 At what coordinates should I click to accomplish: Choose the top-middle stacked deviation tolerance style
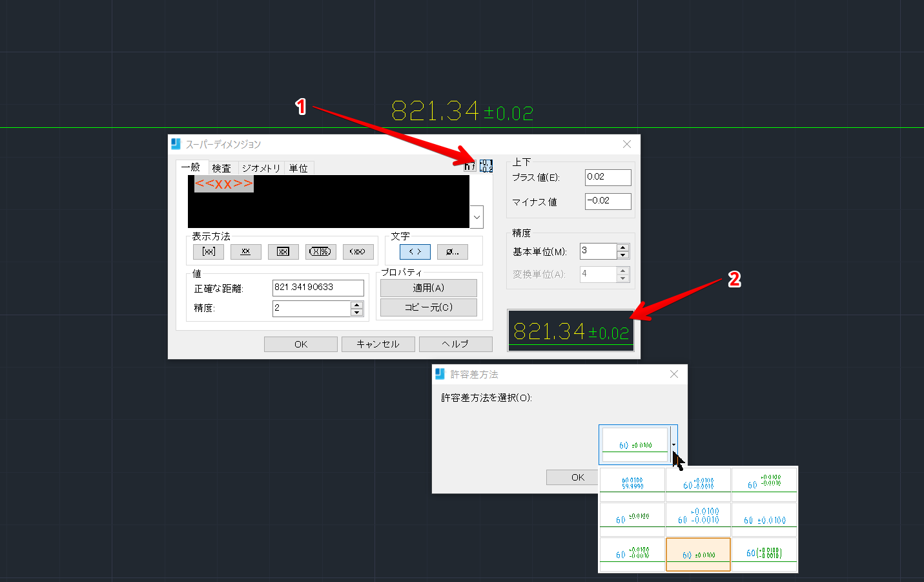pos(699,484)
